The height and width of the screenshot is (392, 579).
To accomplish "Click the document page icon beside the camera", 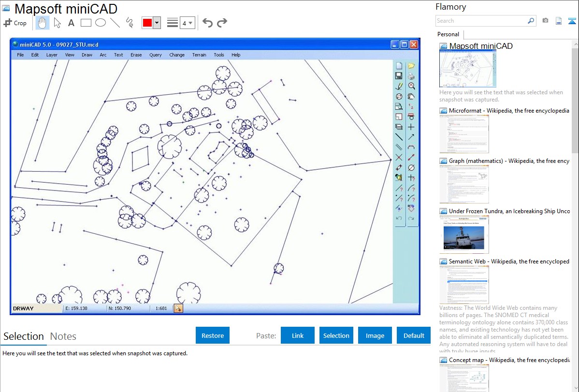I will (559, 21).
